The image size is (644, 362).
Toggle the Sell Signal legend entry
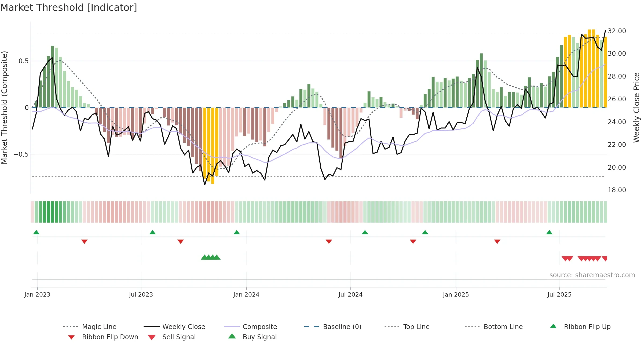(x=172, y=337)
